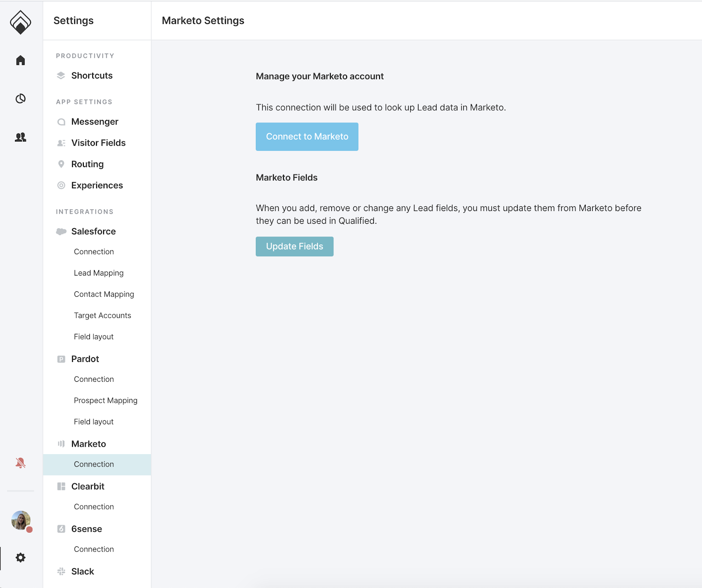The image size is (702, 588).
Task: Click the 'Marketo Fields' heading
Action: [287, 178]
